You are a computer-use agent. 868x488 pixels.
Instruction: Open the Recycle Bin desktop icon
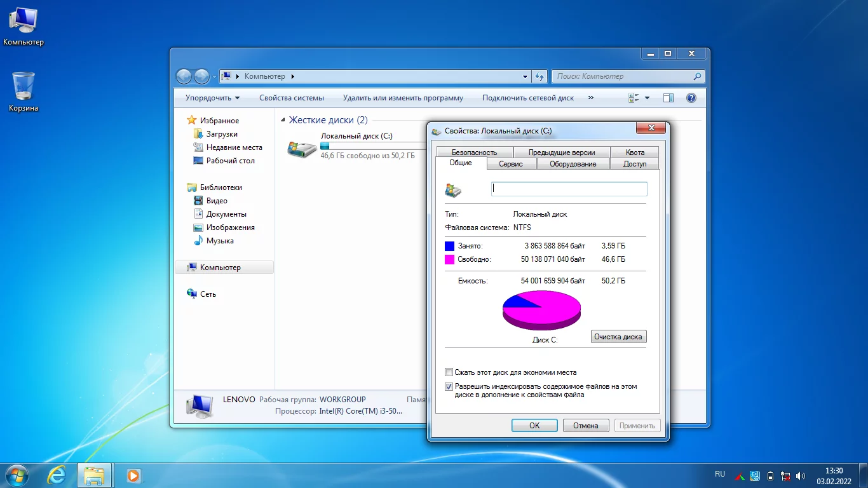pyautogui.click(x=23, y=86)
